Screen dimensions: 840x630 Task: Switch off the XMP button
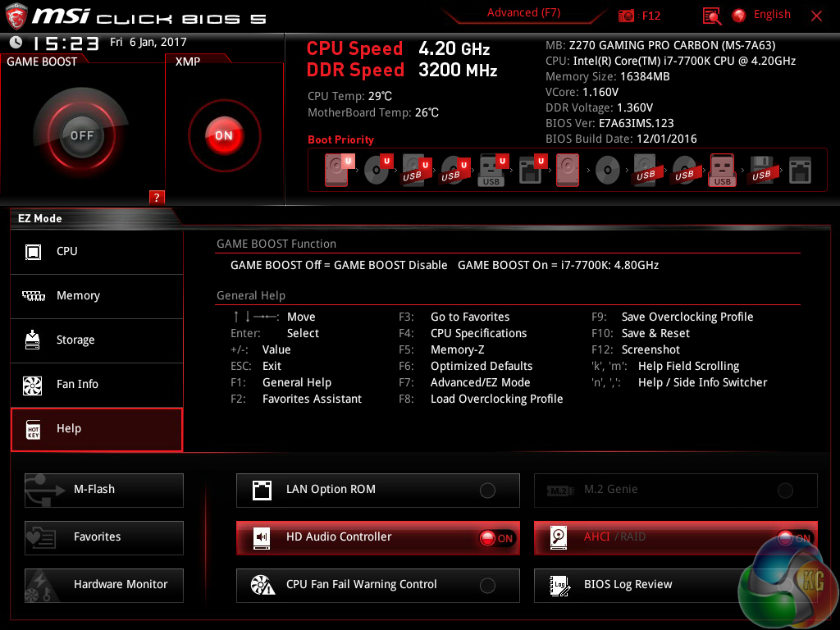(x=224, y=135)
